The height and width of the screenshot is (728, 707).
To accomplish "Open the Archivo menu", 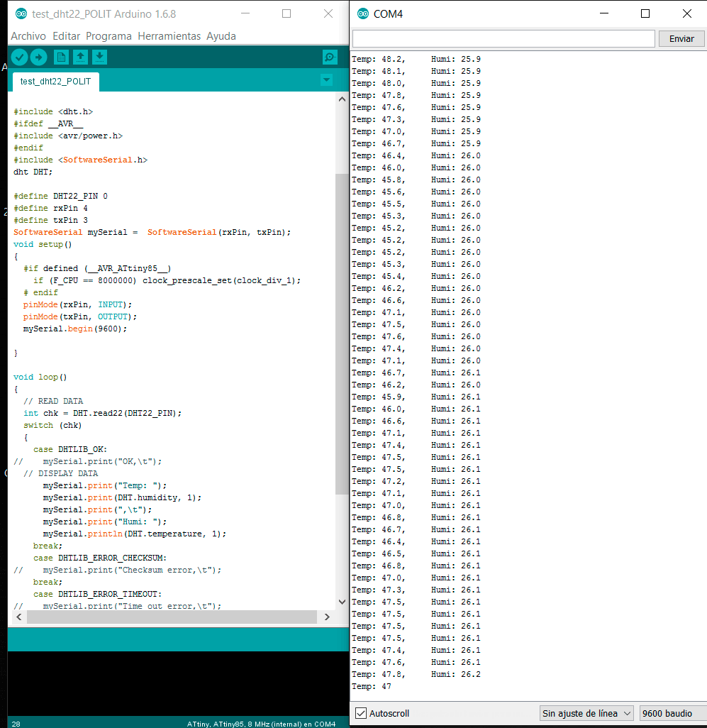I will click(28, 36).
